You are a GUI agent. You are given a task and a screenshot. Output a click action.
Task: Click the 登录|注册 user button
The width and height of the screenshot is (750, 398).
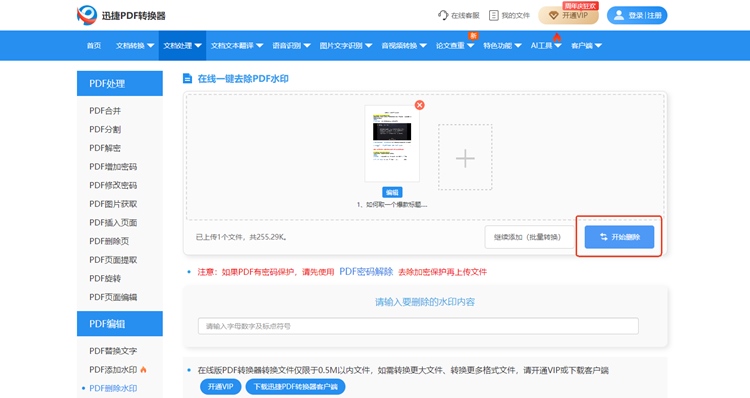pos(637,15)
